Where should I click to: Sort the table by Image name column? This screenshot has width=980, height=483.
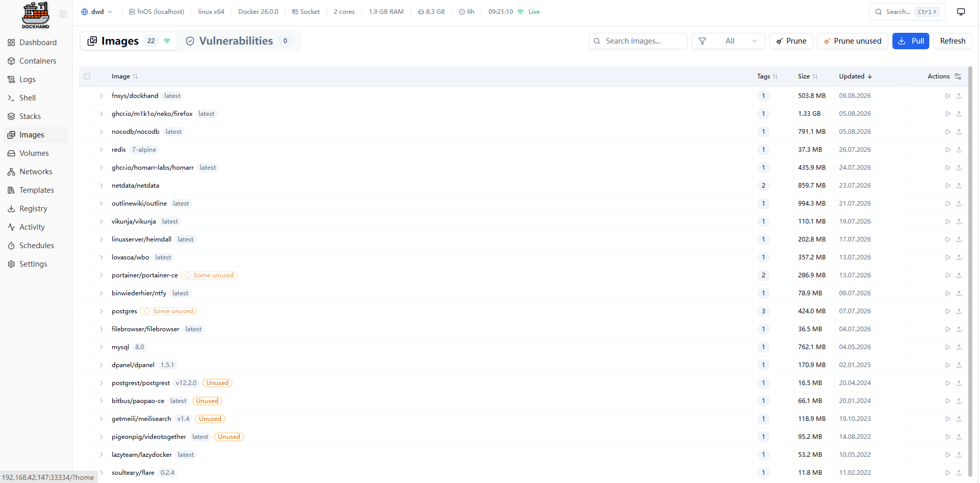pyautogui.click(x=124, y=76)
